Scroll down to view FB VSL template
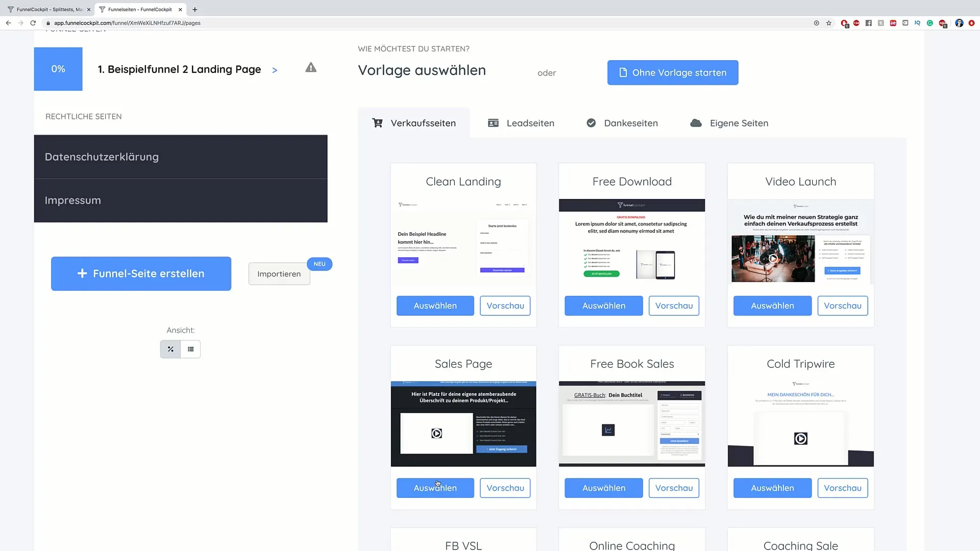Image resolution: width=980 pixels, height=551 pixels. (463, 545)
